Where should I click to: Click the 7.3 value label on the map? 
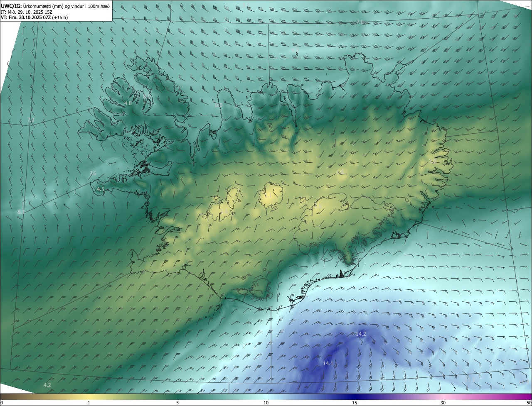(x=31, y=120)
